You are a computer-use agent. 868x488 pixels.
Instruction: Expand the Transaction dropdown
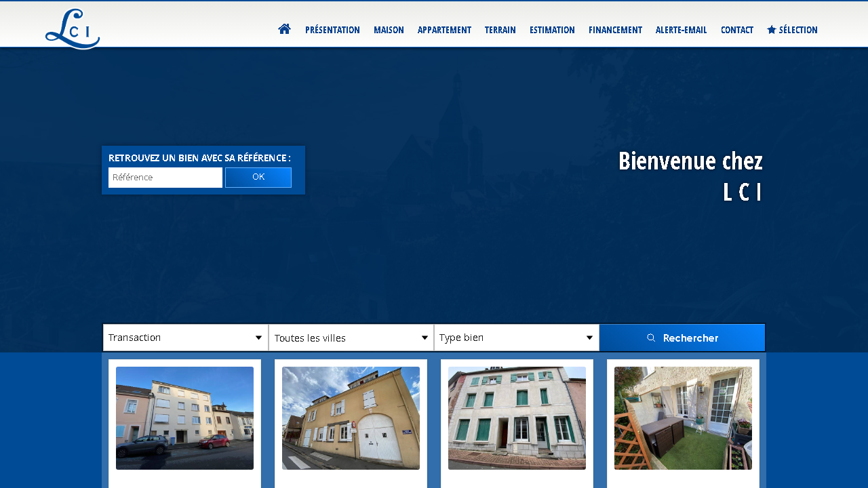pos(185,338)
